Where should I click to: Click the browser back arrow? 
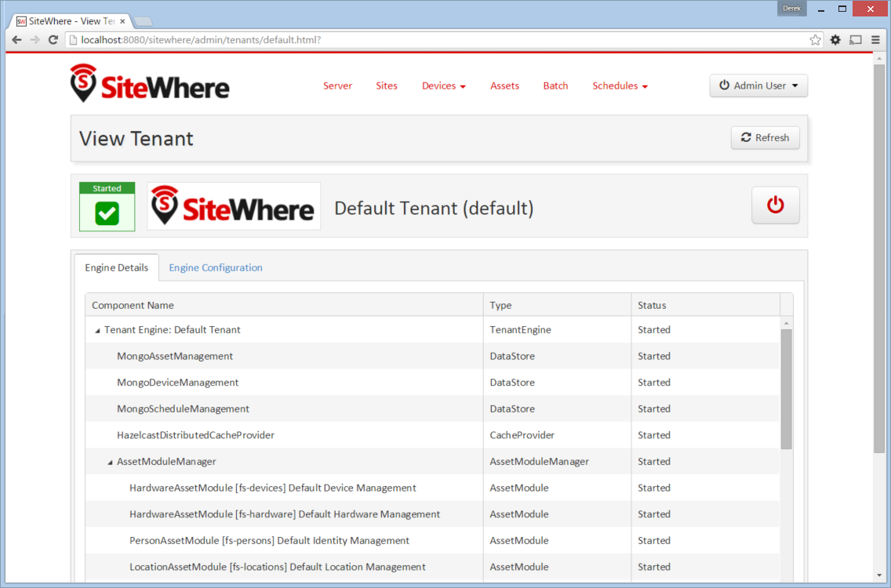pos(16,40)
